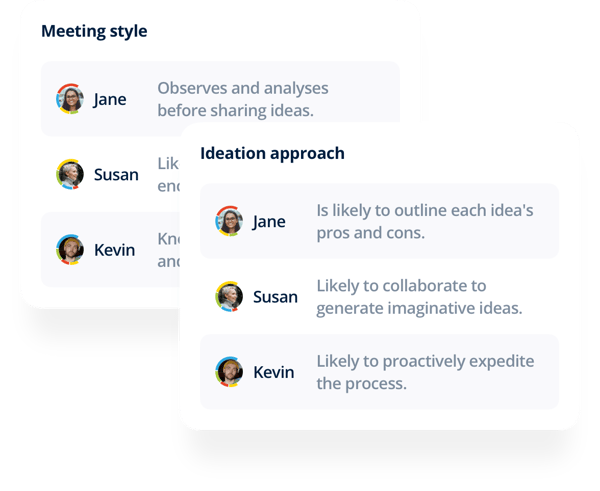Open Kevin's name in Ideation approach list
This screenshot has width=600, height=491.
[273, 372]
